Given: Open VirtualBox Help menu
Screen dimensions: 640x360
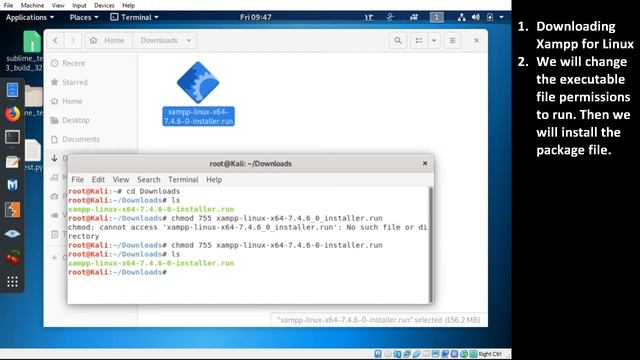Looking at the screenshot, I should click(x=129, y=5).
